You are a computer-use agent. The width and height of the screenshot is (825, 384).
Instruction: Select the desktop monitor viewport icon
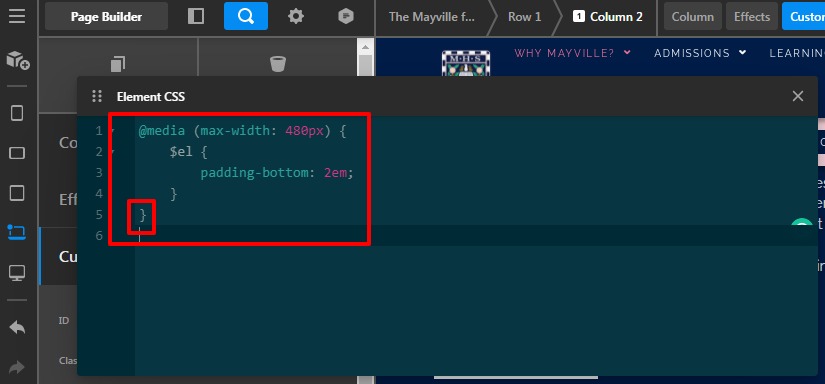(17, 272)
